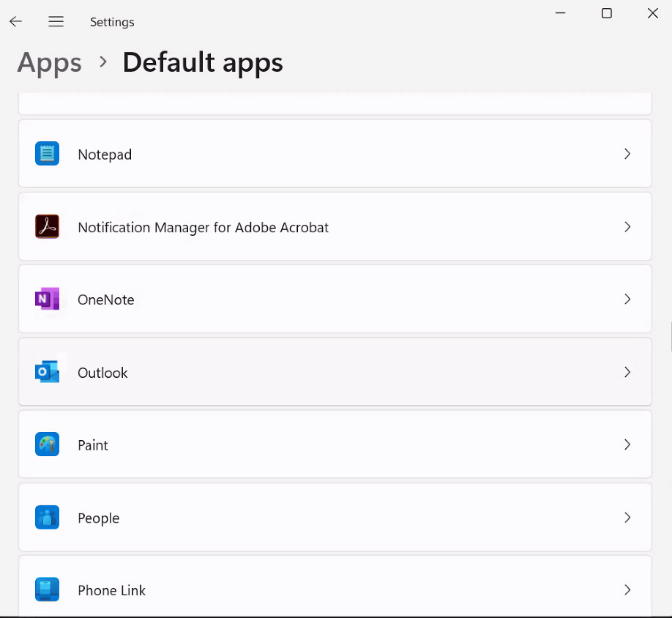Click the Outlook envelope icon

coord(47,371)
